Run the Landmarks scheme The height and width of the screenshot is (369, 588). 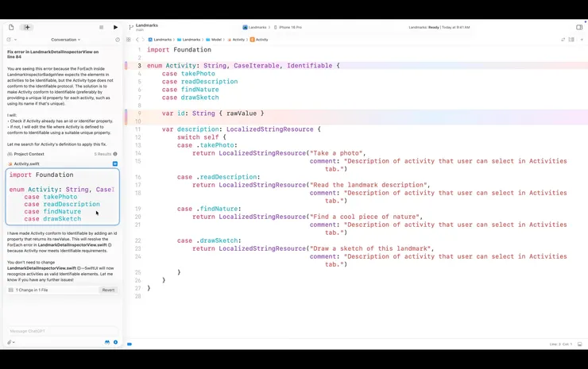(x=115, y=27)
